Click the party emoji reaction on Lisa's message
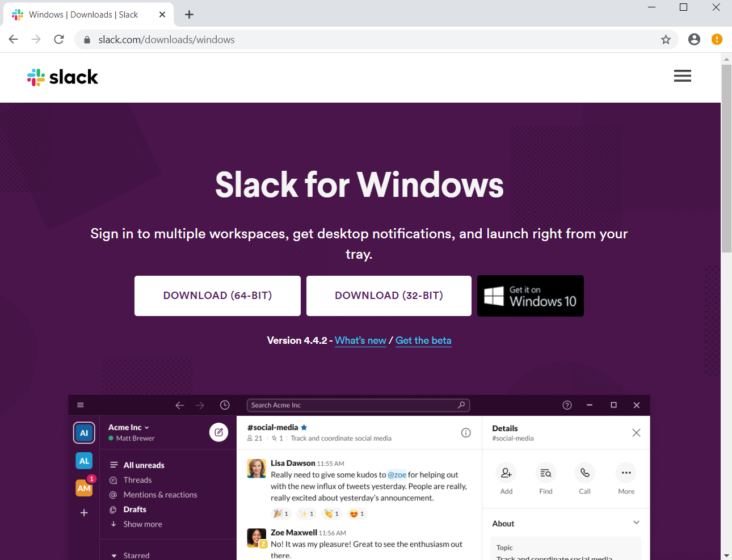 [x=281, y=513]
